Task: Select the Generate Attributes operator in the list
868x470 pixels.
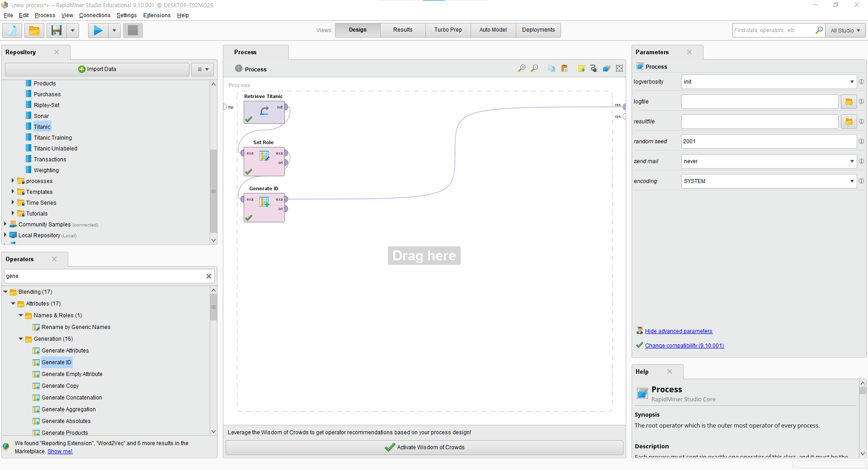Action: 65,351
